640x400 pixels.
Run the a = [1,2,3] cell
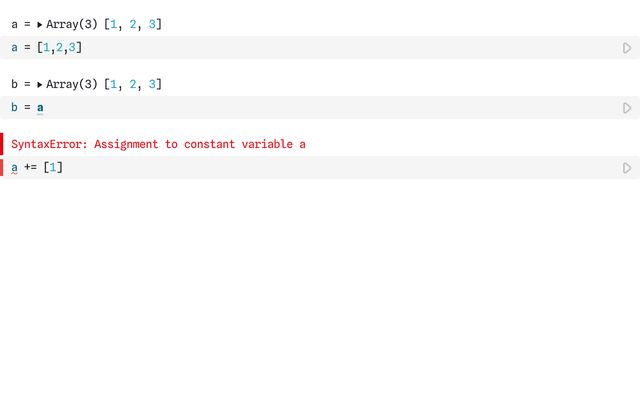[x=627, y=48]
